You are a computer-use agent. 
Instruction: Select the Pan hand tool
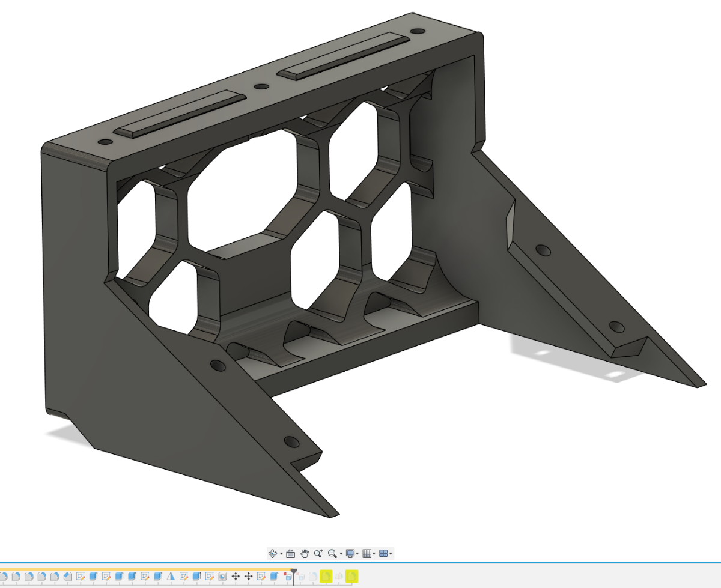[x=305, y=553]
